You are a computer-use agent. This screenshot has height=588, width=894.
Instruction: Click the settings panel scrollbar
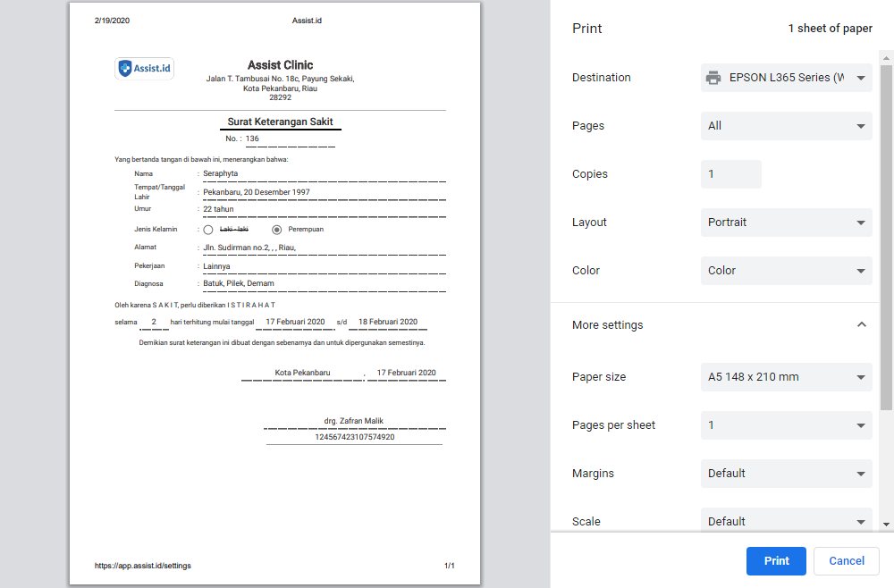tap(885, 237)
